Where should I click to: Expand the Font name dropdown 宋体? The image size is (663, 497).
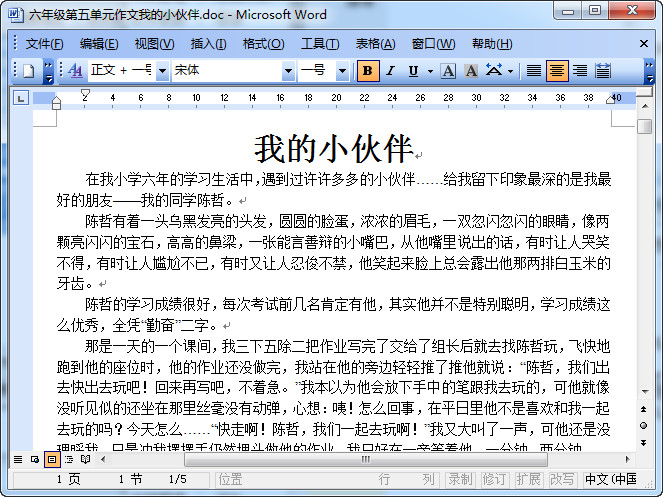click(288, 71)
